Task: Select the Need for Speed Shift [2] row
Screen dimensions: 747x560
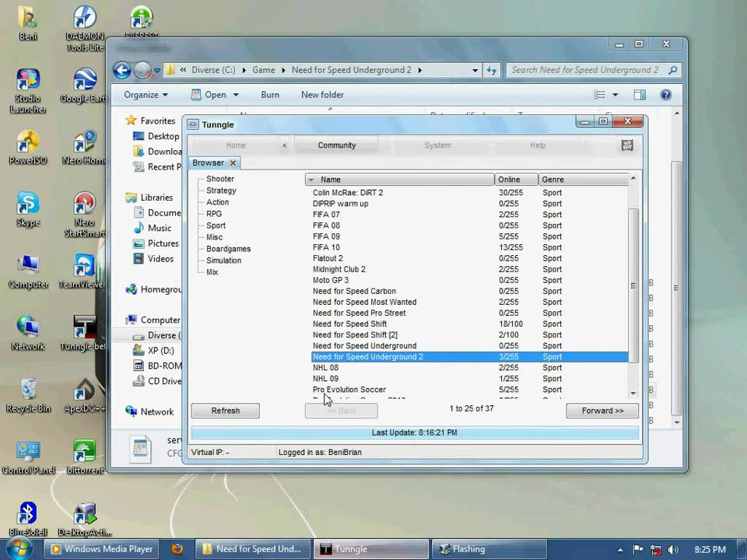Action: (x=469, y=335)
